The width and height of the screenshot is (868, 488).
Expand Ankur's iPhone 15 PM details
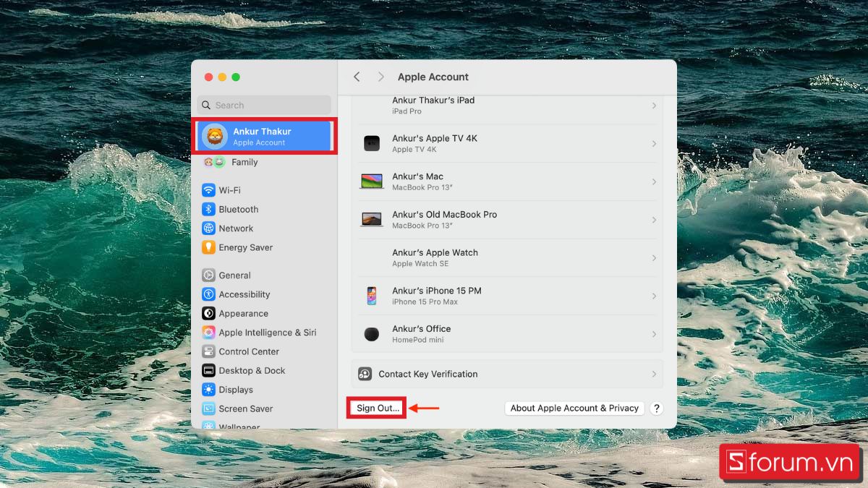click(x=506, y=296)
